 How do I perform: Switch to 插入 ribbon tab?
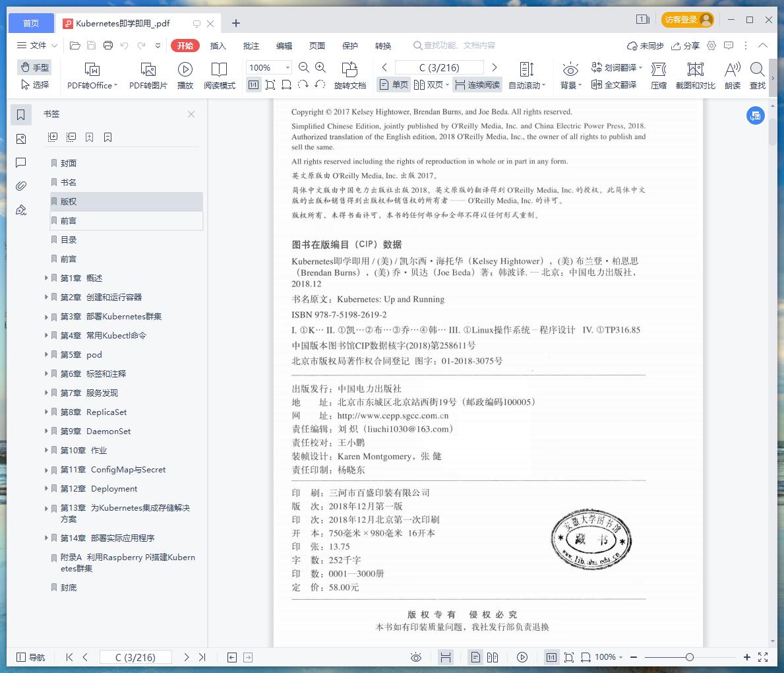[218, 46]
